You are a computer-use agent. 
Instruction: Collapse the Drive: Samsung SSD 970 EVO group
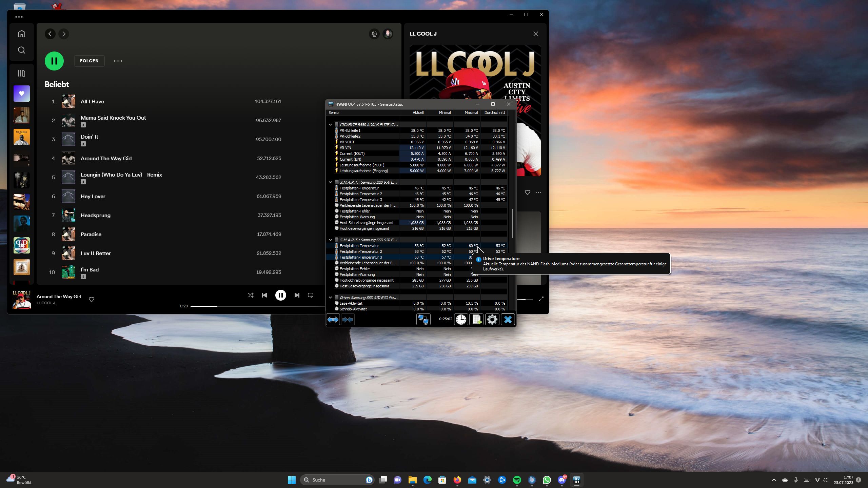(330, 298)
